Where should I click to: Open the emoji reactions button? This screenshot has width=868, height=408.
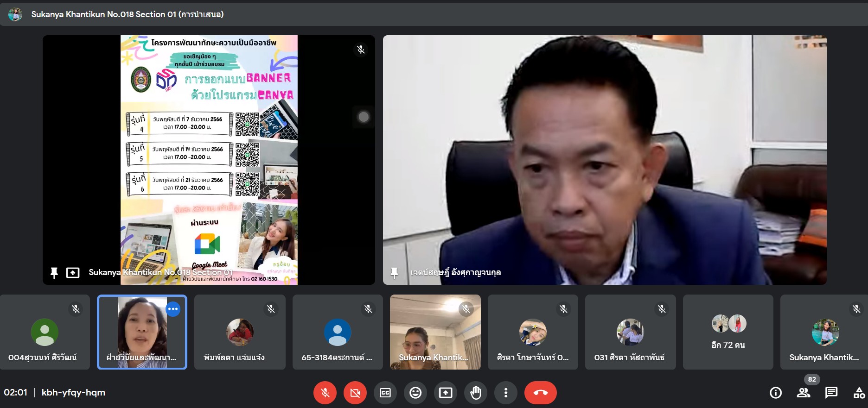(x=415, y=393)
